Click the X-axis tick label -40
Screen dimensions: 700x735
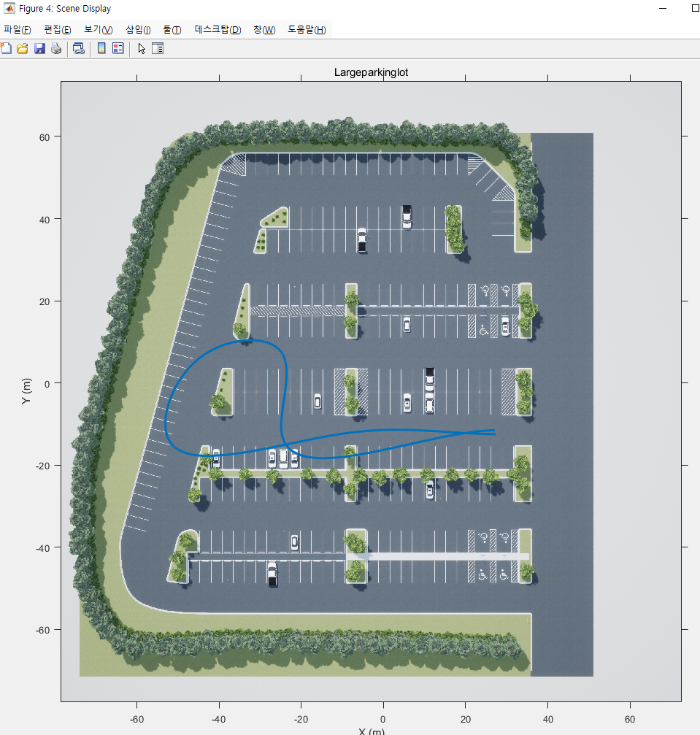click(x=218, y=719)
